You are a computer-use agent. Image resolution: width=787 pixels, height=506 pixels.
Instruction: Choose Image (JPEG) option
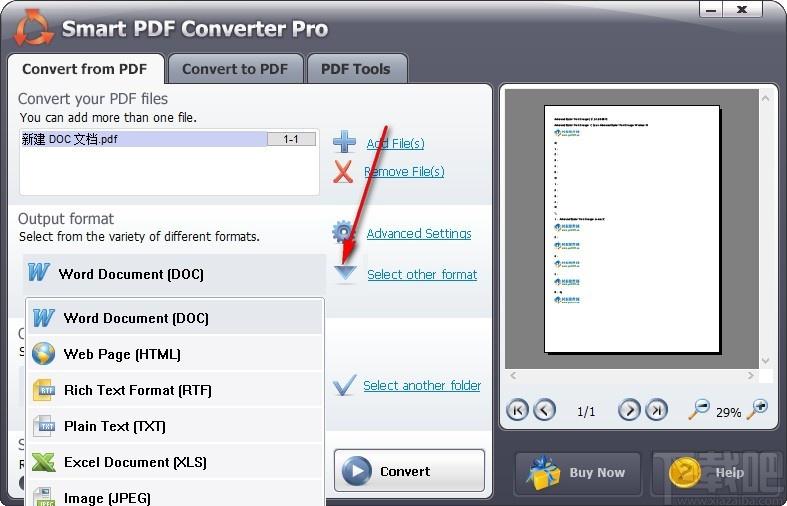175,494
